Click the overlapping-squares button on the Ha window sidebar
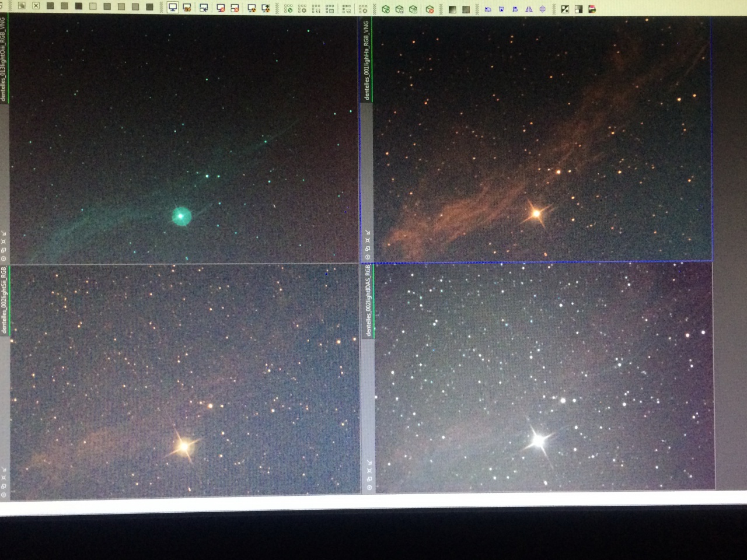 coord(368,249)
